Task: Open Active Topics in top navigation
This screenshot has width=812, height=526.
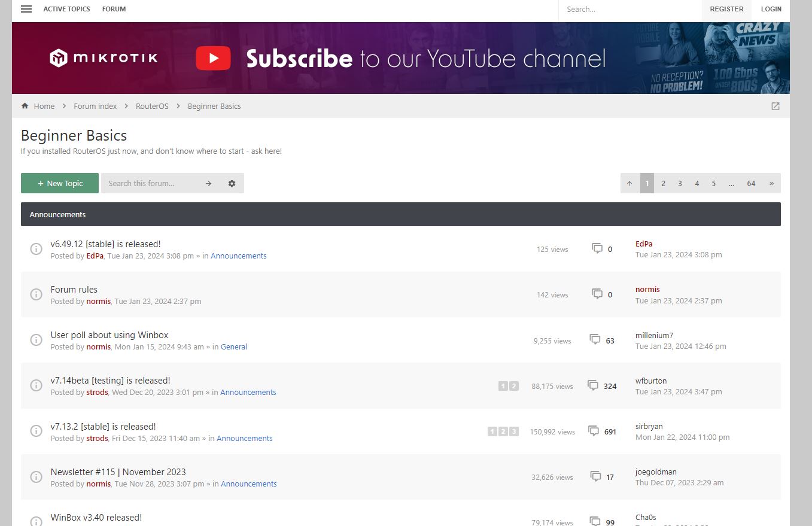Action: coord(67,9)
